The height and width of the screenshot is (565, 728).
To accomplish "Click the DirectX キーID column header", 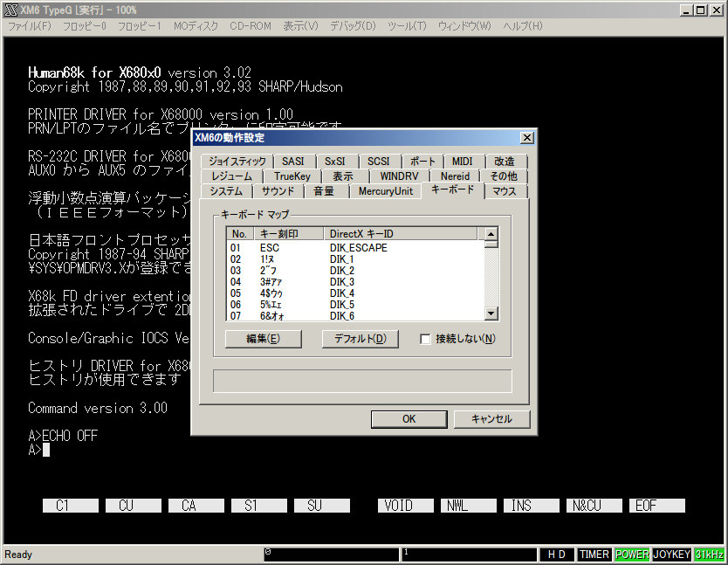I will (x=400, y=234).
